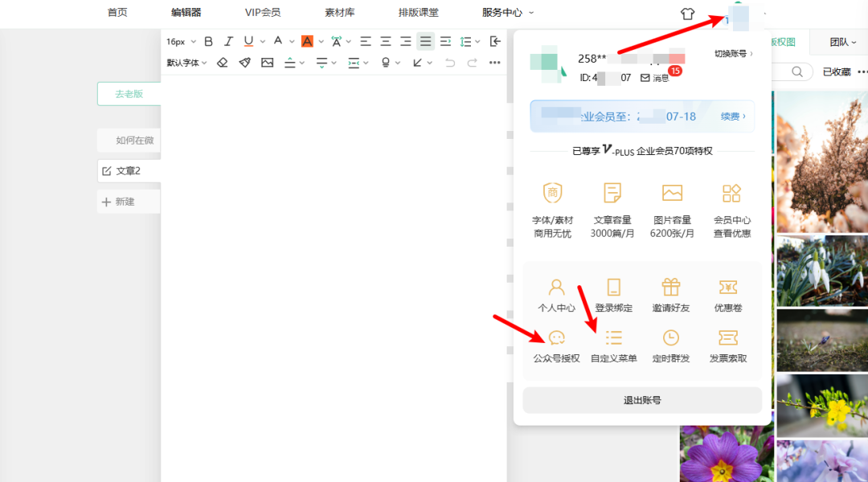The image size is (868, 482).
Task: Toggle justify text alignment
Action: (x=425, y=41)
